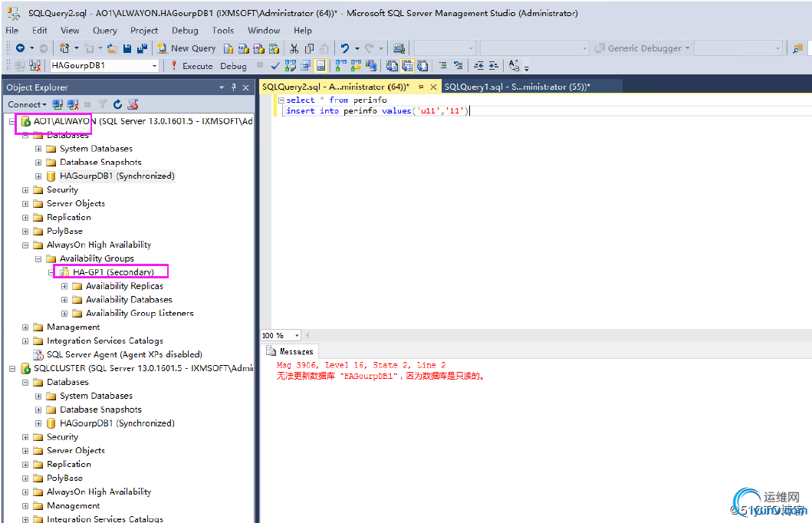Open the File menu
The image size is (812, 523).
tap(12, 31)
